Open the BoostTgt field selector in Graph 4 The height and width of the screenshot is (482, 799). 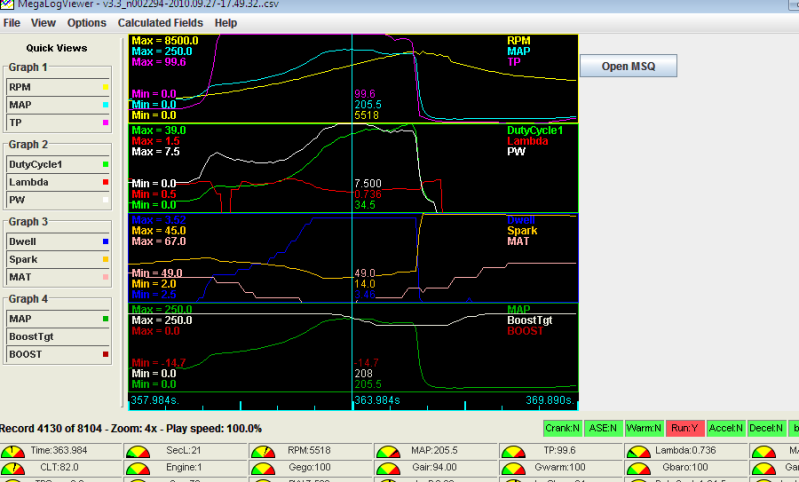(56, 337)
